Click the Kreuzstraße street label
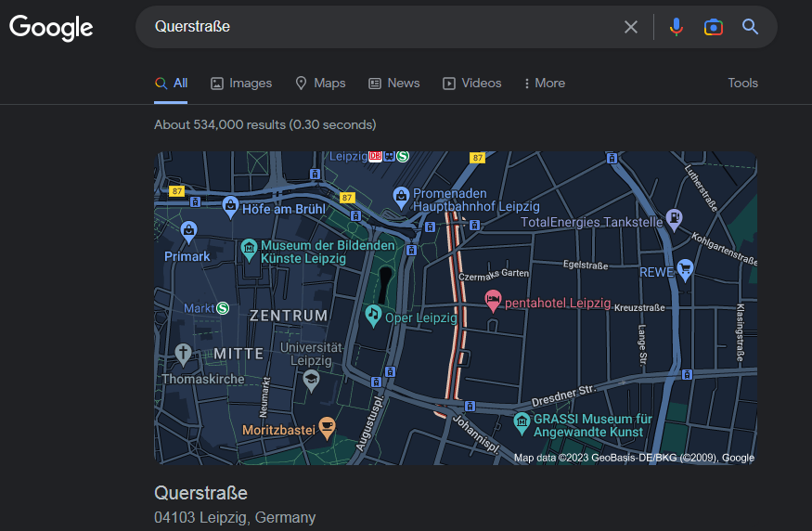The width and height of the screenshot is (812, 531). click(x=639, y=307)
